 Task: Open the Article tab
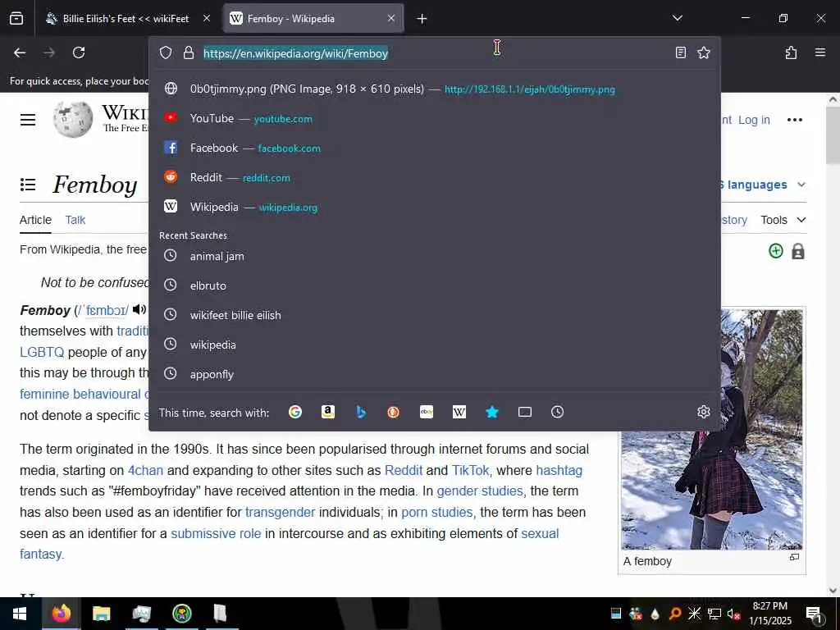click(x=35, y=220)
